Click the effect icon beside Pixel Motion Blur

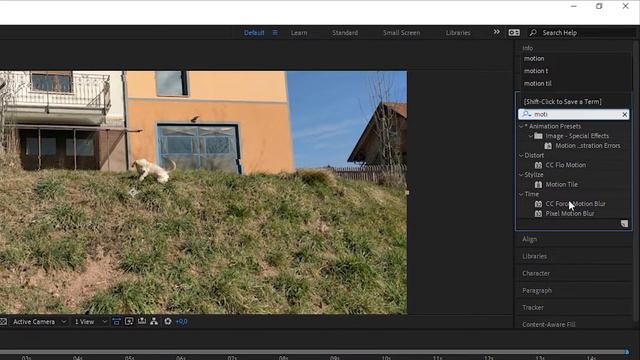point(538,213)
